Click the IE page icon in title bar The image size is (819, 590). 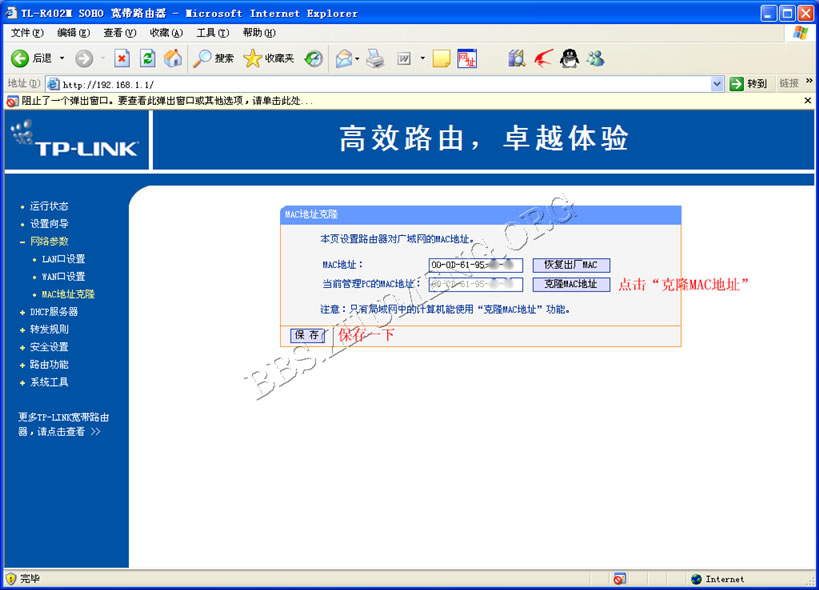[11, 13]
